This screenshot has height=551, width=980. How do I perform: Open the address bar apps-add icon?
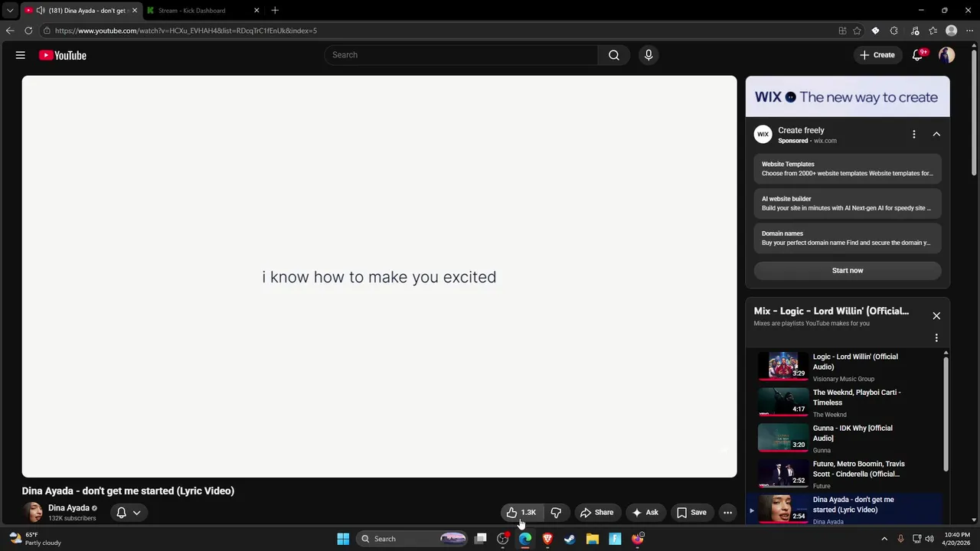842,31
